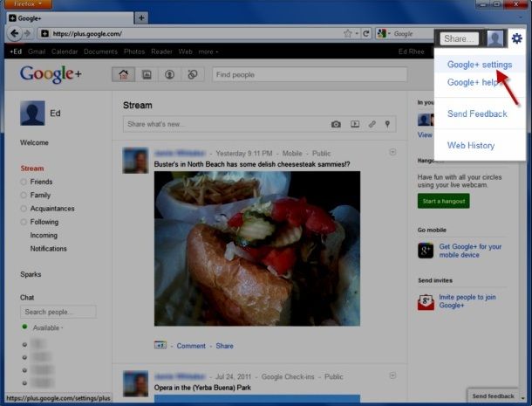Click the Comment link under the photo
Screen dimensions: 532x406
point(191,346)
